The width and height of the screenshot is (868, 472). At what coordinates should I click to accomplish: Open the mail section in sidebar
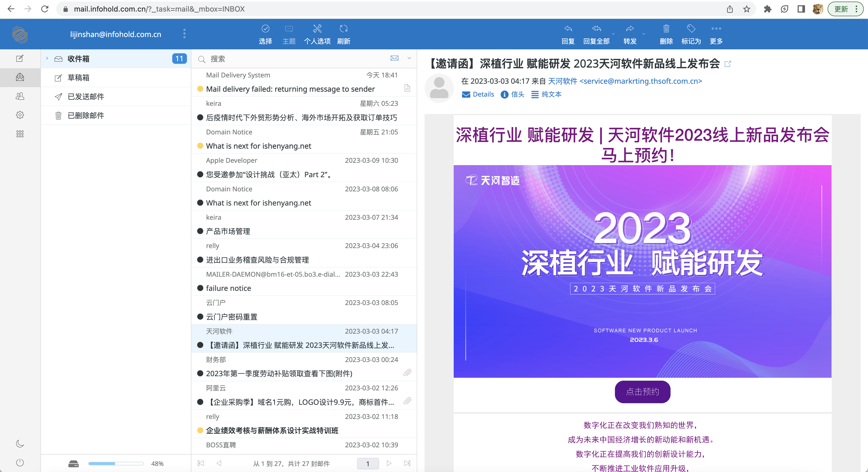click(x=20, y=77)
